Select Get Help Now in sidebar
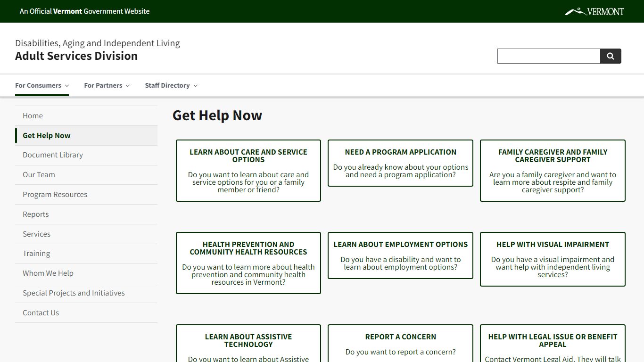 (x=86, y=136)
